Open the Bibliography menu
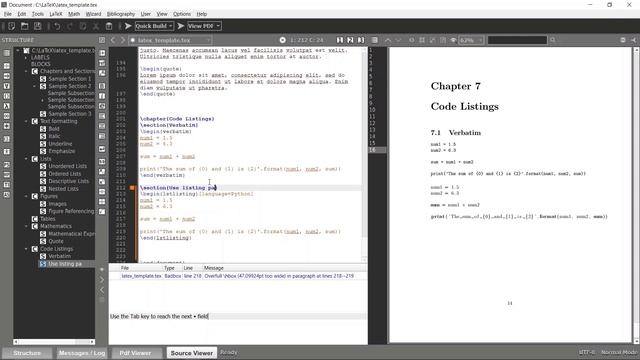This screenshot has height=360, width=640. click(x=121, y=14)
